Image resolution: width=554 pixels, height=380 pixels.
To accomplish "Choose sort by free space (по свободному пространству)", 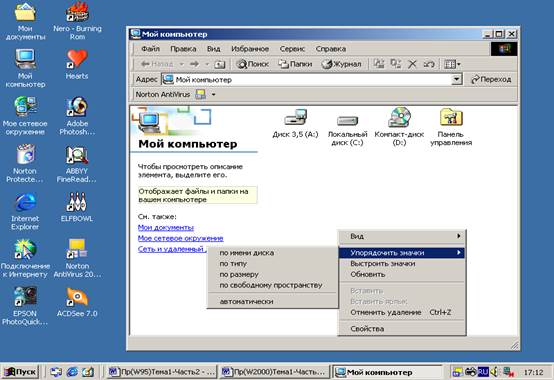I will tap(272, 285).
